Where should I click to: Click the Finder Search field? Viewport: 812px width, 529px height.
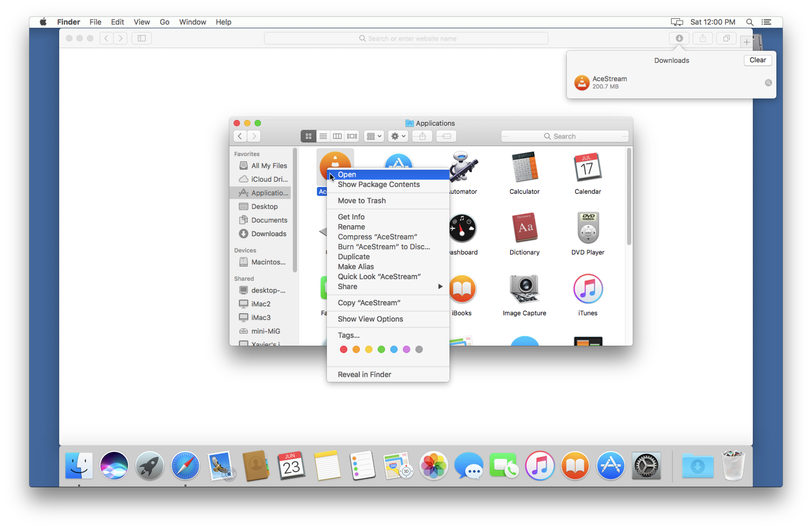point(565,136)
